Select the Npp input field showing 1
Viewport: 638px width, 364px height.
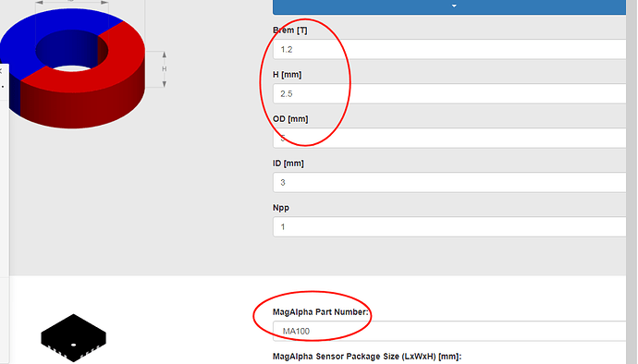tap(449, 227)
